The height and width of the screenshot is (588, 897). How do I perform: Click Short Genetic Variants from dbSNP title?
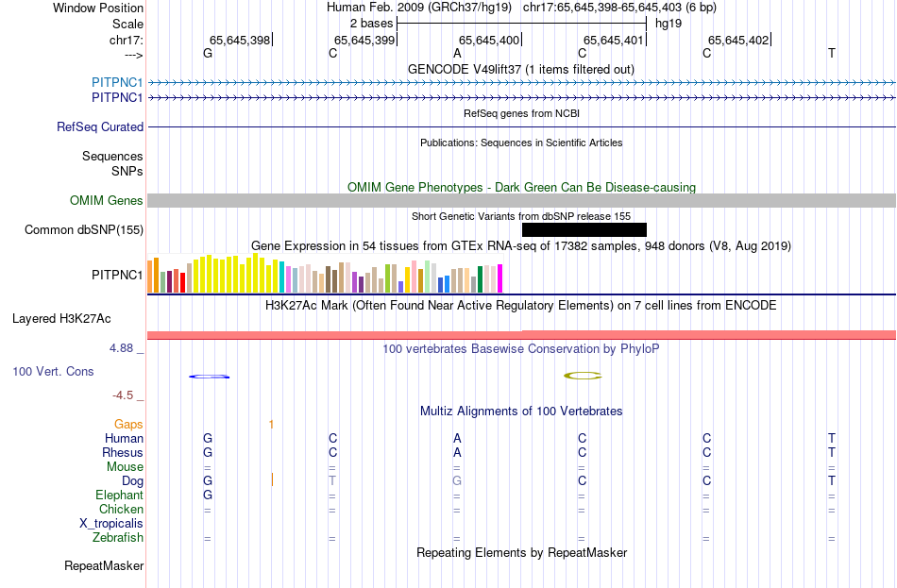coord(521,216)
